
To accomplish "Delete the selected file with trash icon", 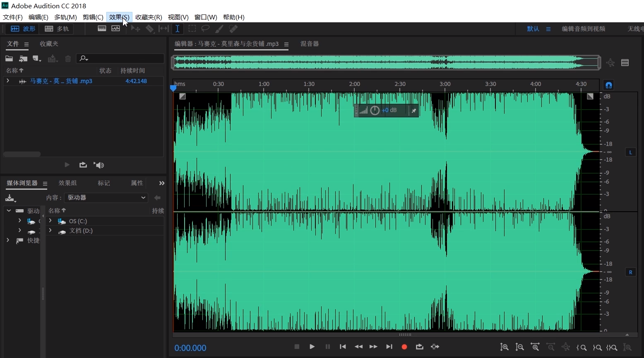I will tap(68, 58).
